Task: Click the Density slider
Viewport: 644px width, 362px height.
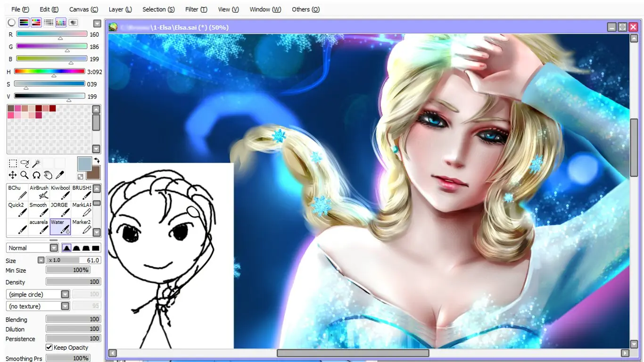Action: click(x=73, y=282)
